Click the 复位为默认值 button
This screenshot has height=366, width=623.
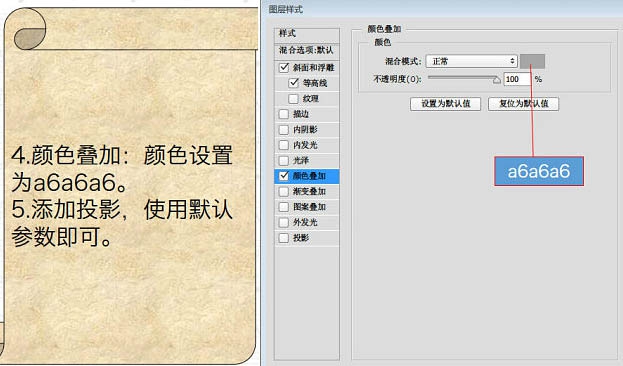point(523,104)
